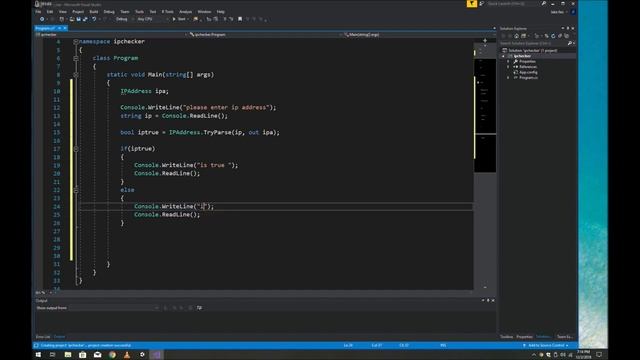This screenshot has width=640, height=360.
Task: Click the Navigate Backward toolbar icon
Action: pos(42,19)
